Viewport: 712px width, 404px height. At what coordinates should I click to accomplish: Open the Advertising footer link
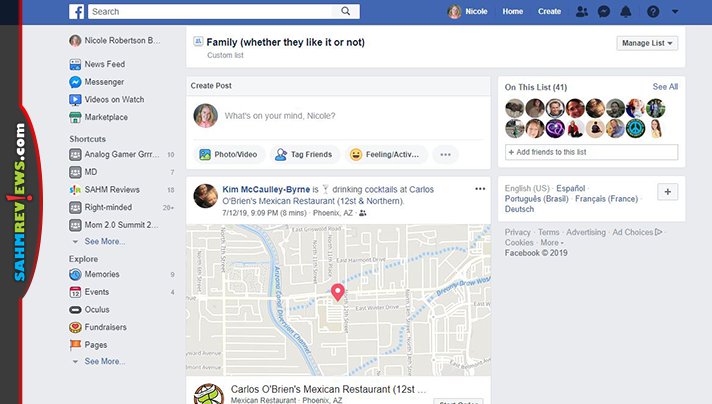point(586,232)
